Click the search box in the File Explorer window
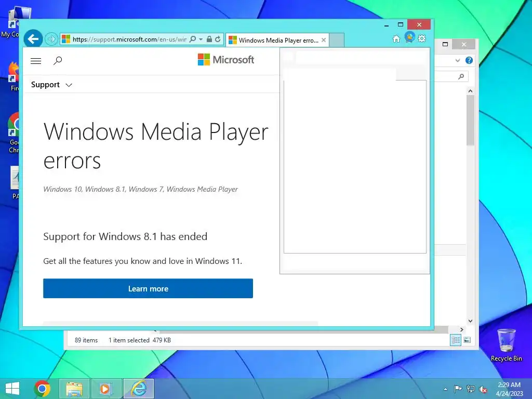This screenshot has height=399, width=532. (x=451, y=77)
